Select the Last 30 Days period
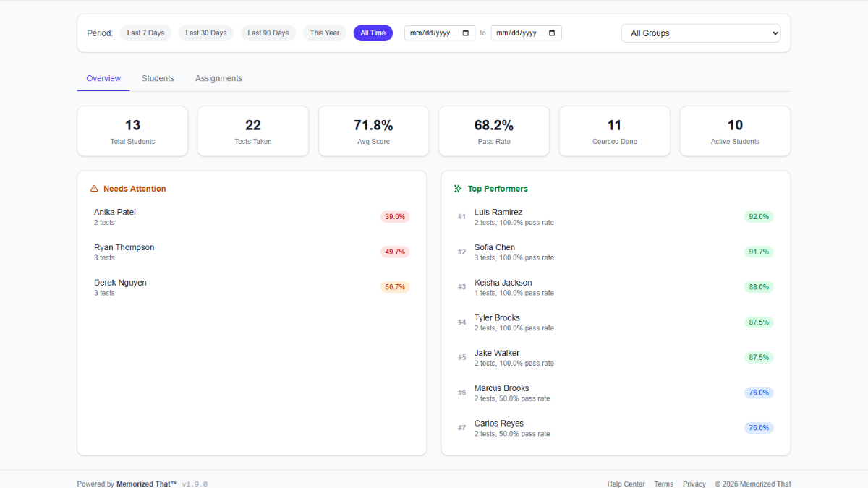 [206, 33]
